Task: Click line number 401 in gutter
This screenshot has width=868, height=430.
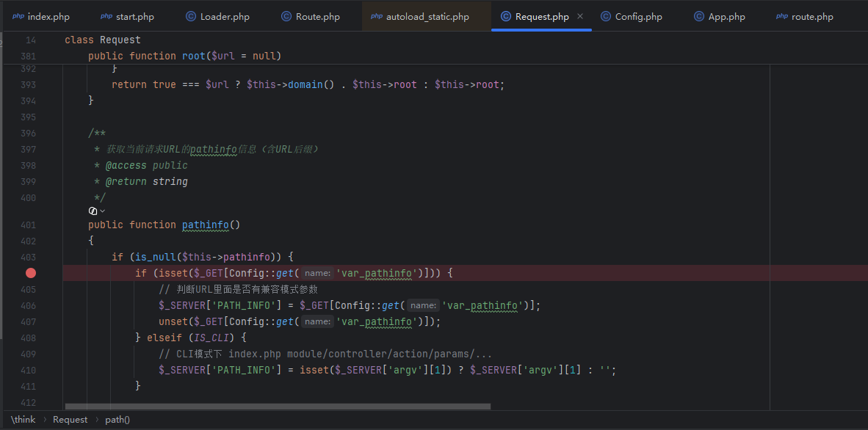Action: point(28,225)
